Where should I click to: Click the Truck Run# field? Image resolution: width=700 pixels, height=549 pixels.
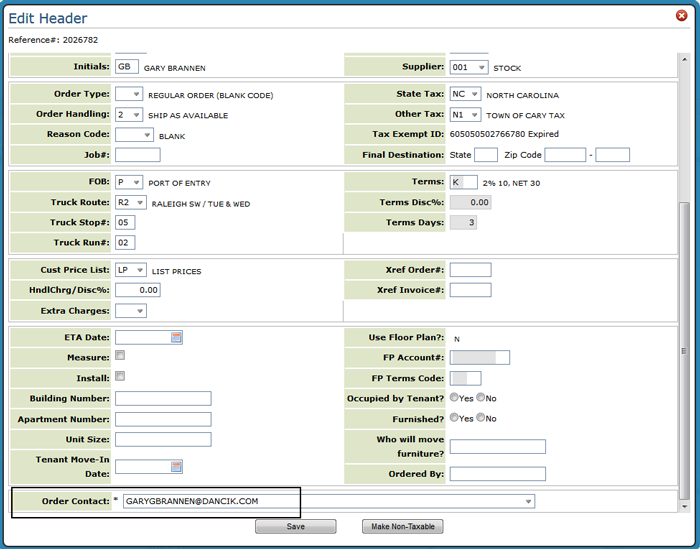[x=125, y=243]
